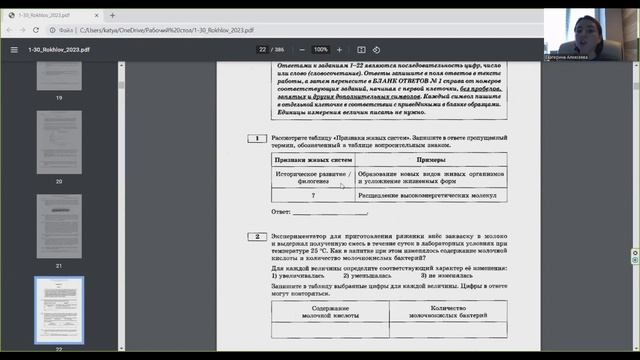Open a new browser tab
The height and width of the screenshot is (360, 640).
[112, 16]
